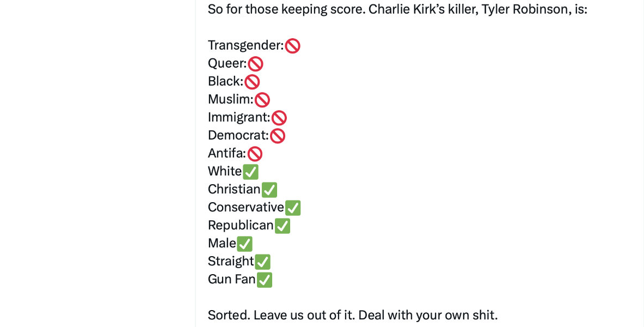This screenshot has width=644, height=327.
Task: Click the green checkmark next to Straight
Action: click(x=263, y=262)
